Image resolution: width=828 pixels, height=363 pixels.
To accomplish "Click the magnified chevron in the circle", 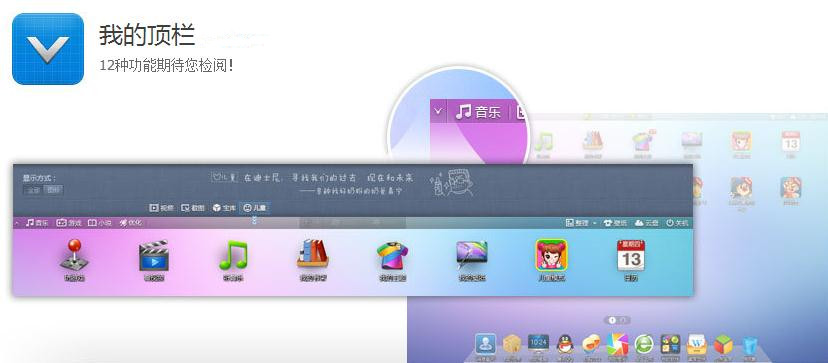I will pos(438,111).
